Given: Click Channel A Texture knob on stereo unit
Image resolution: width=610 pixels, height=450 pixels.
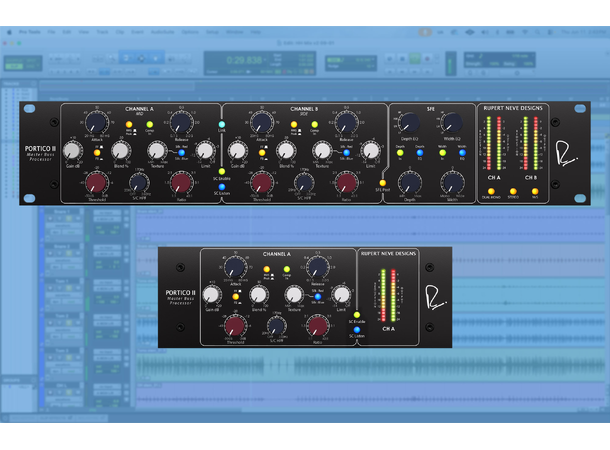Looking at the screenshot, I should 157,151.
